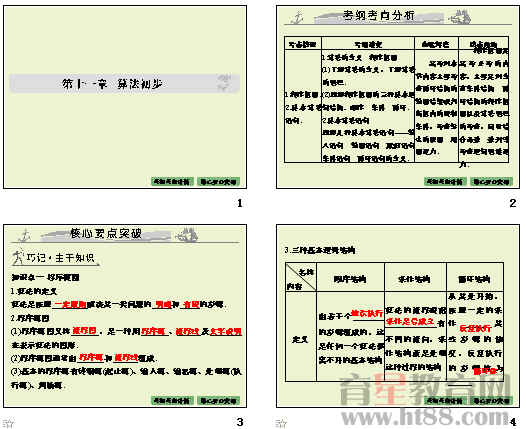The image size is (526, 429).
Task: Click left green button on slide 2
Action: point(445,182)
